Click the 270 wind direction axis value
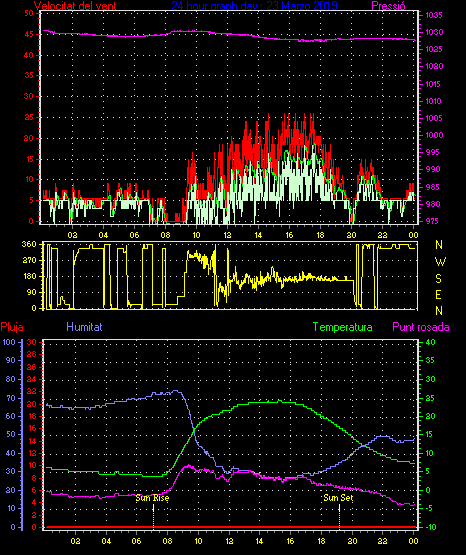 click(x=29, y=261)
